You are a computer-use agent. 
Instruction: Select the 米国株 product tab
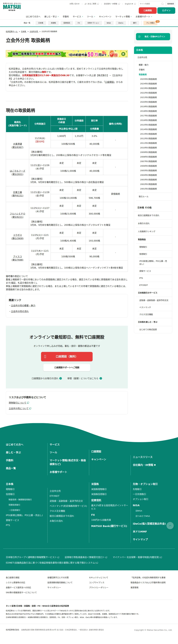point(53,23)
